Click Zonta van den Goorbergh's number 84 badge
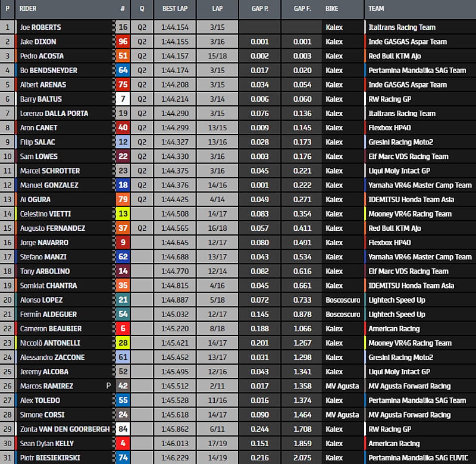The width and height of the screenshot is (476, 464). click(123, 429)
